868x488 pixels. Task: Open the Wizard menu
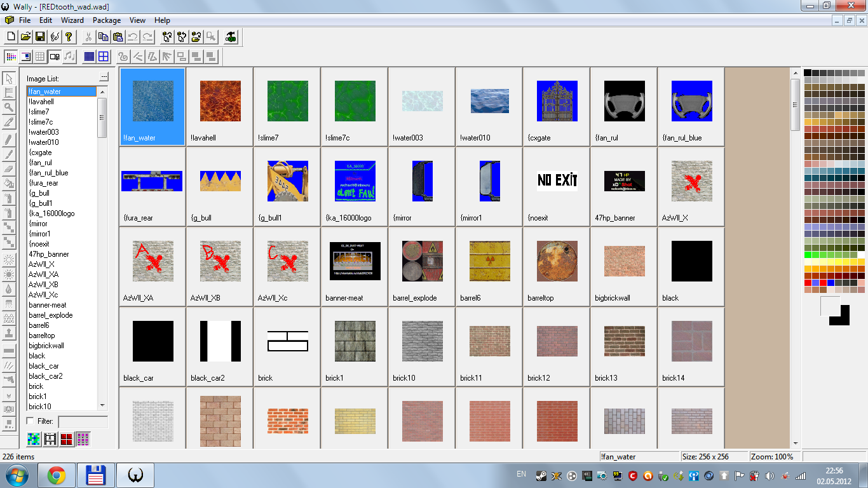(72, 20)
